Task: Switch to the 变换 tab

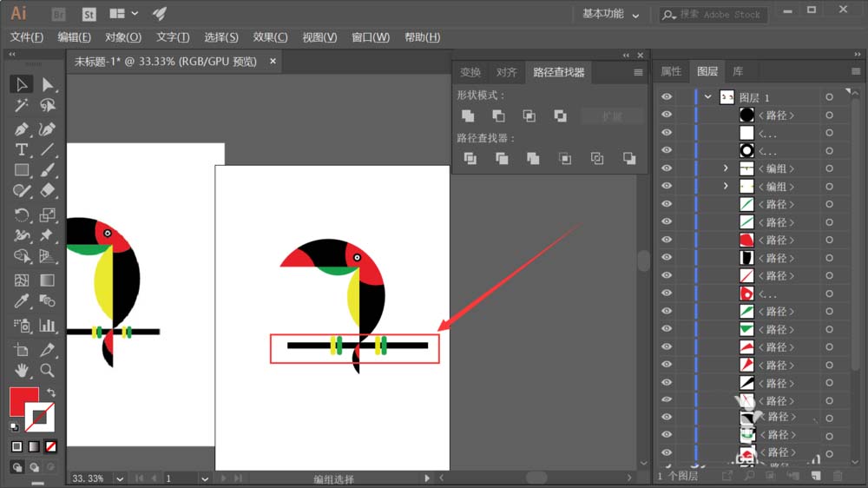Action: (x=470, y=73)
